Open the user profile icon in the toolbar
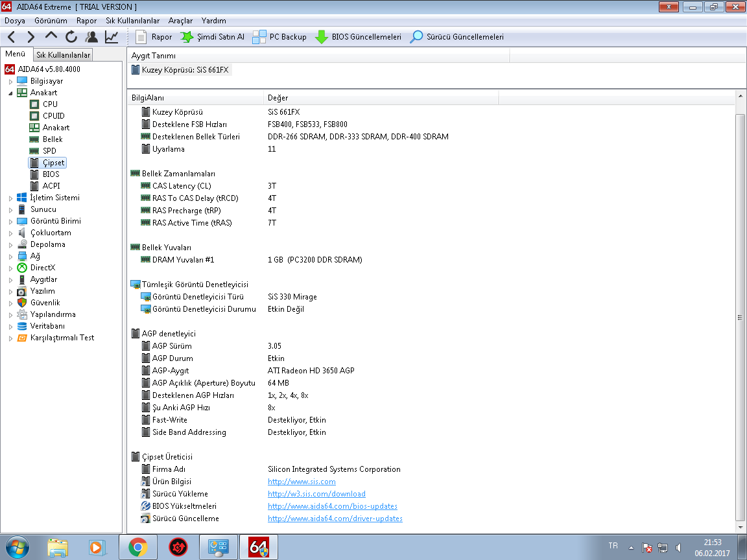747x560 pixels. point(91,37)
